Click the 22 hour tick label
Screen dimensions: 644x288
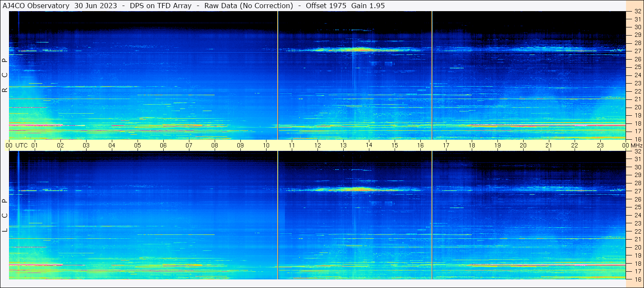[575, 145]
